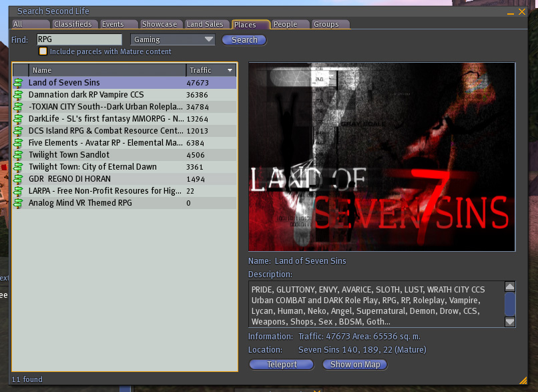538x392 pixels.
Task: Click the signpost icon beside Analog Mind VR
Action: 19,203
